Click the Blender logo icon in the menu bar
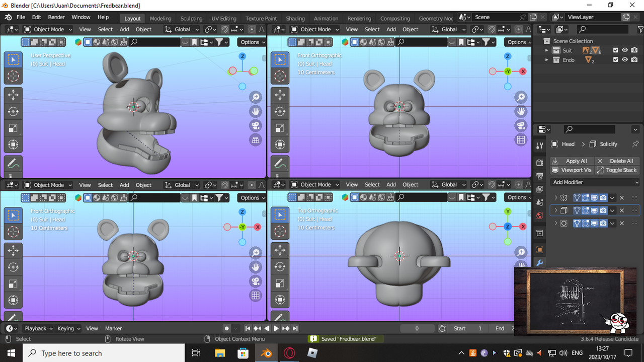This screenshot has height=362, width=644. tap(8, 17)
